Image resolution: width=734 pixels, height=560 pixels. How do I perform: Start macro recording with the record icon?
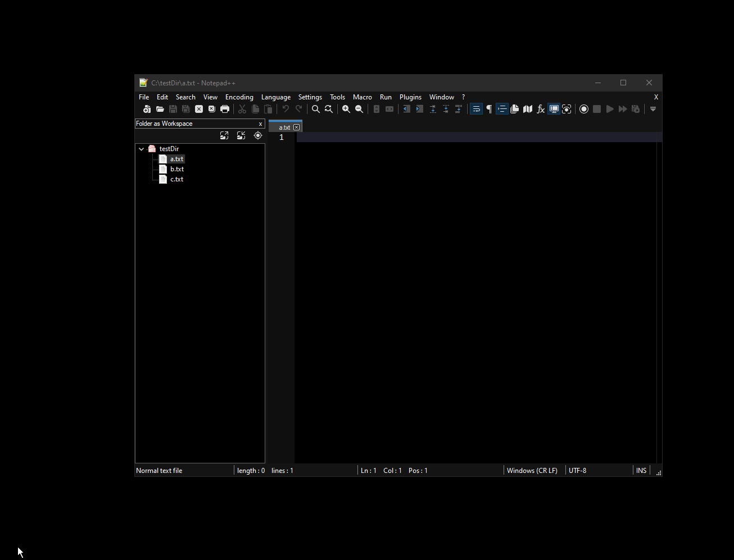[x=584, y=109]
